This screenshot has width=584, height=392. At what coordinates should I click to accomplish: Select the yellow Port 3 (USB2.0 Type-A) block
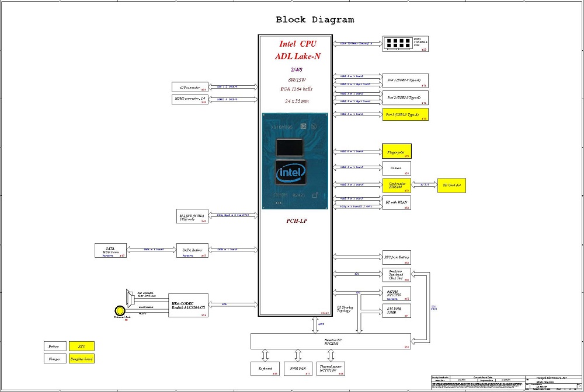point(405,114)
